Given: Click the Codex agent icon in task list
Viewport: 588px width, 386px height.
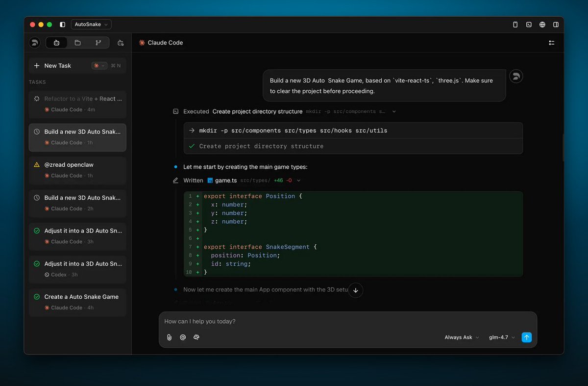Looking at the screenshot, I should point(47,275).
